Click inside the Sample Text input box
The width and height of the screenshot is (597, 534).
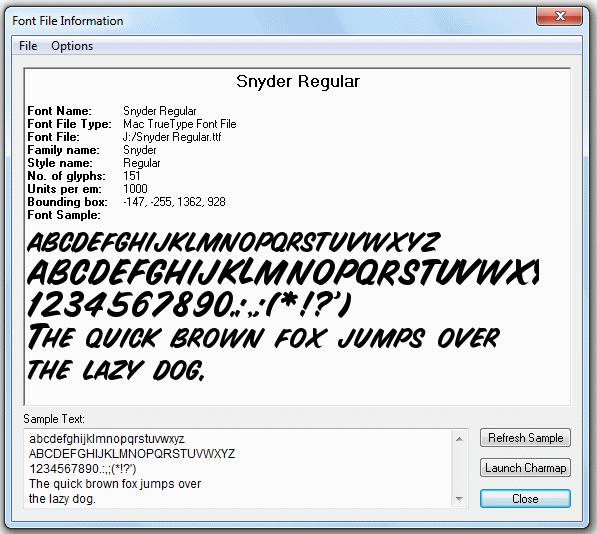(x=238, y=469)
